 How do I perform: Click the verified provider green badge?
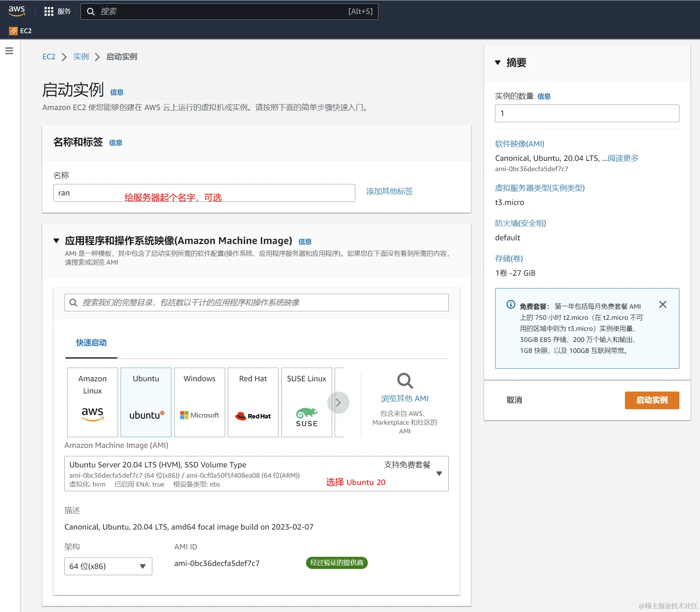pyautogui.click(x=337, y=563)
